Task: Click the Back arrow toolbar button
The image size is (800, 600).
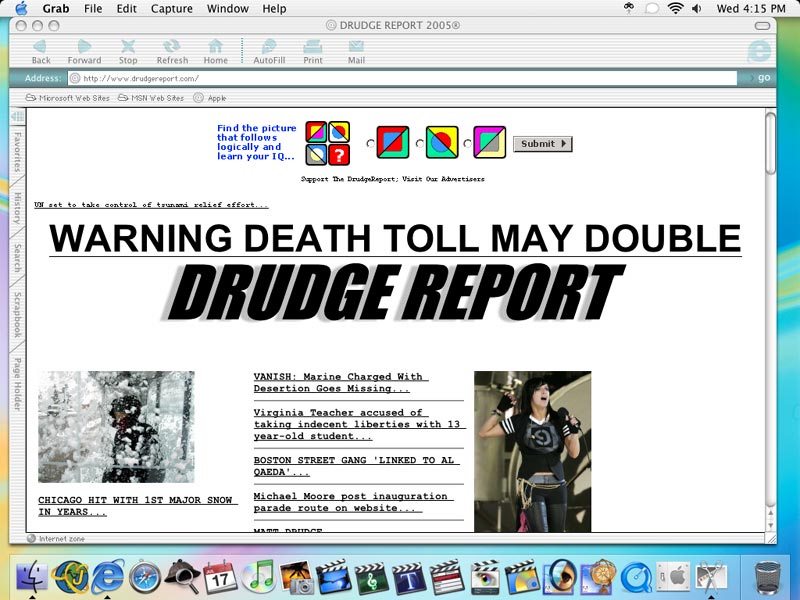Action: point(40,52)
